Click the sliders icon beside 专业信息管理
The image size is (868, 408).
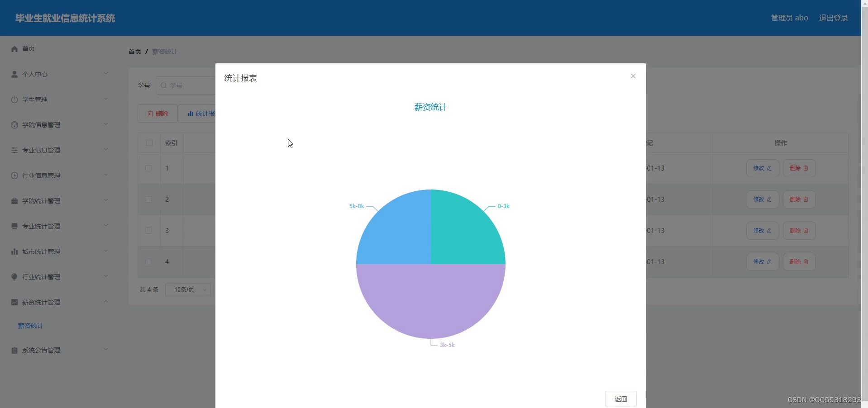[14, 150]
